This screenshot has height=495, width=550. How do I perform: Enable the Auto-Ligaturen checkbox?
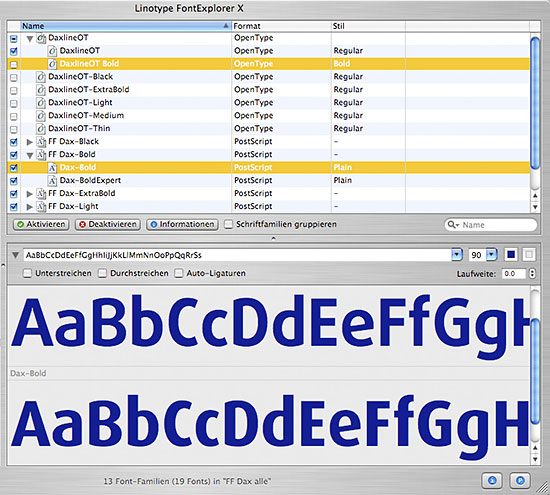(179, 273)
